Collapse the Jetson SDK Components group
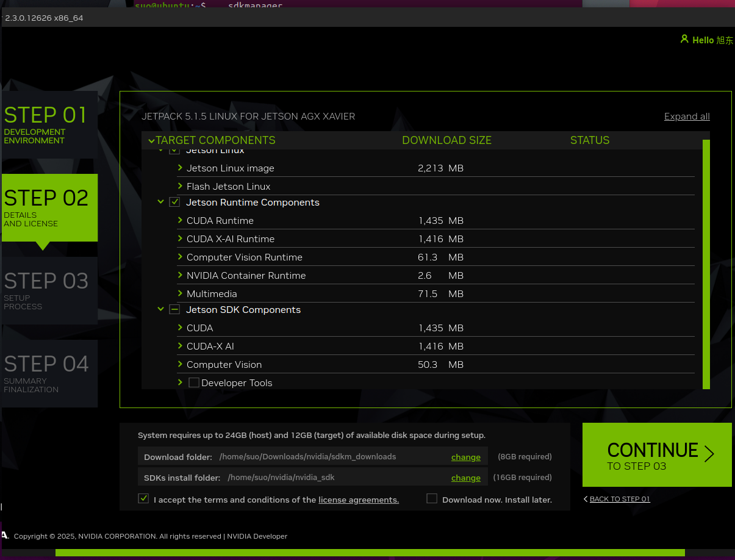The image size is (735, 560). 161,309
